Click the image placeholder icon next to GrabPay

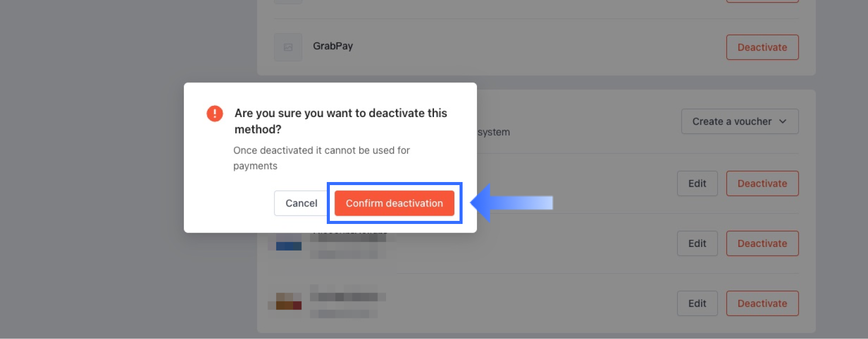(x=288, y=47)
